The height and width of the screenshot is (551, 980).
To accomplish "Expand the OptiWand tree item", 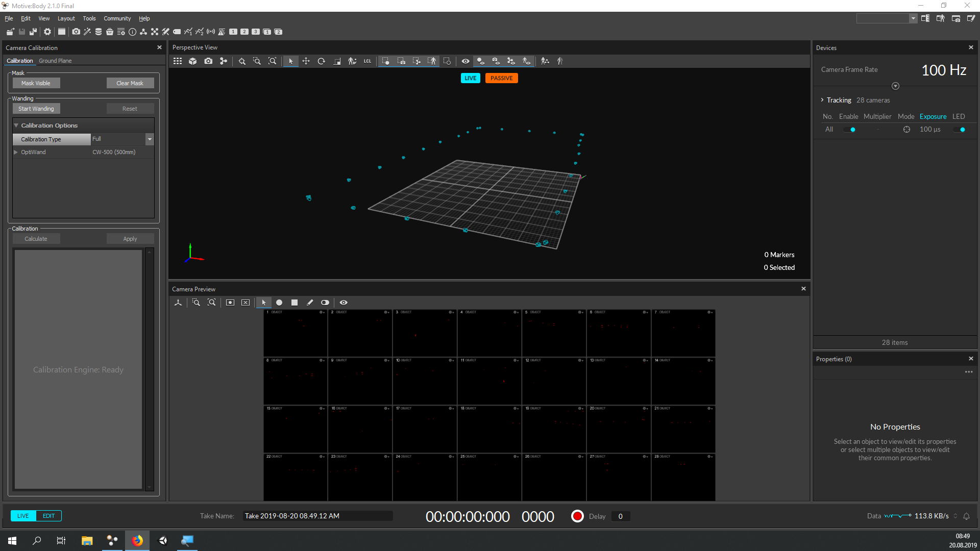I will [16, 152].
